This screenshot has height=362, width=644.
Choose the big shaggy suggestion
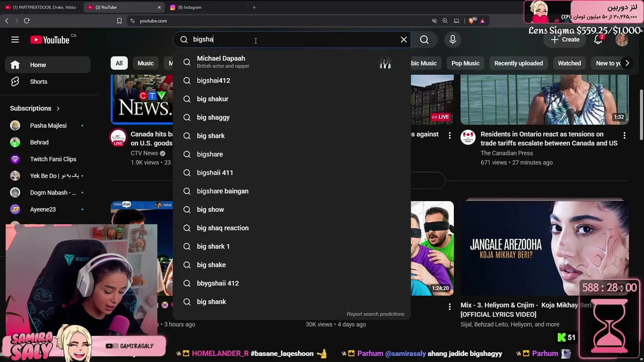point(292,117)
